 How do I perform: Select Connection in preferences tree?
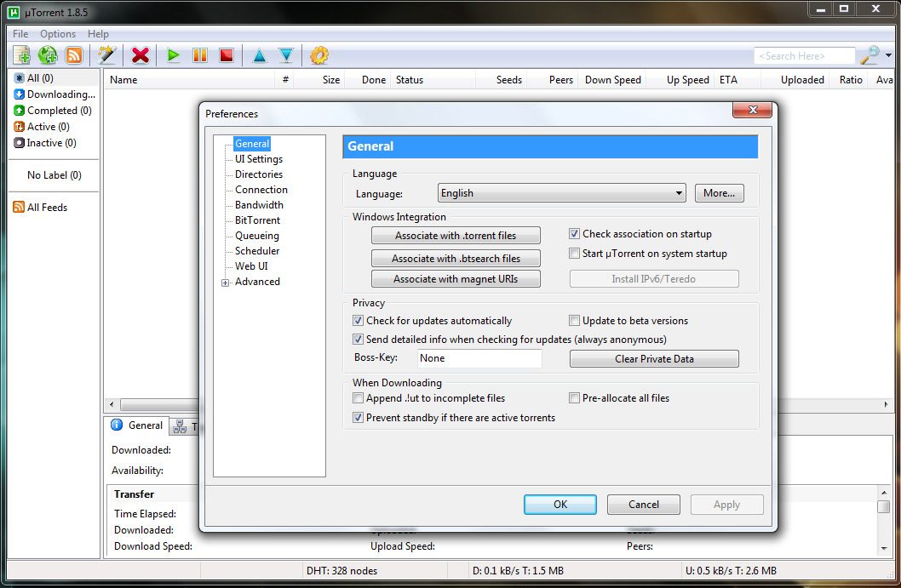pos(261,190)
